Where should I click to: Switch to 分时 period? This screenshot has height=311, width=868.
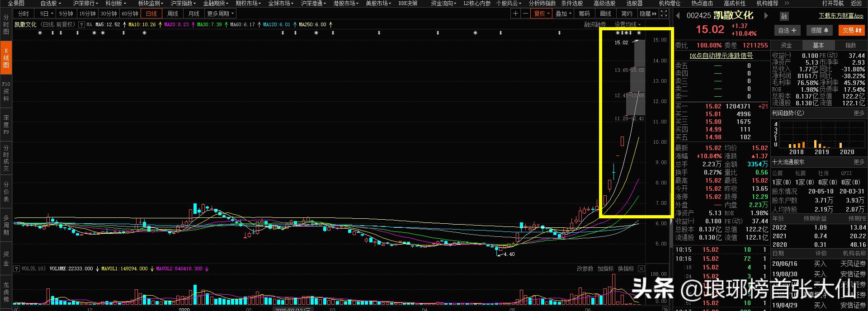24,14
